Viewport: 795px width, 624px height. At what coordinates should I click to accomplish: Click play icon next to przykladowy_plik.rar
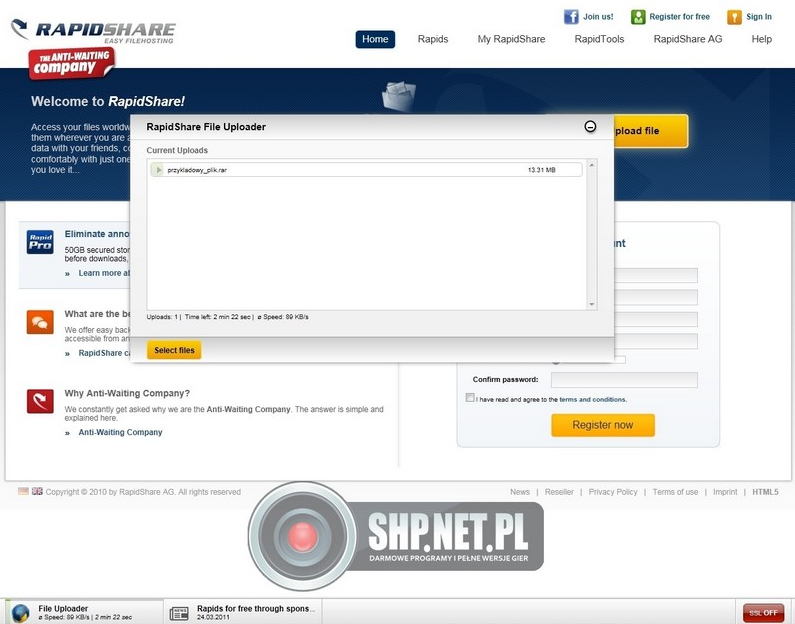158,170
